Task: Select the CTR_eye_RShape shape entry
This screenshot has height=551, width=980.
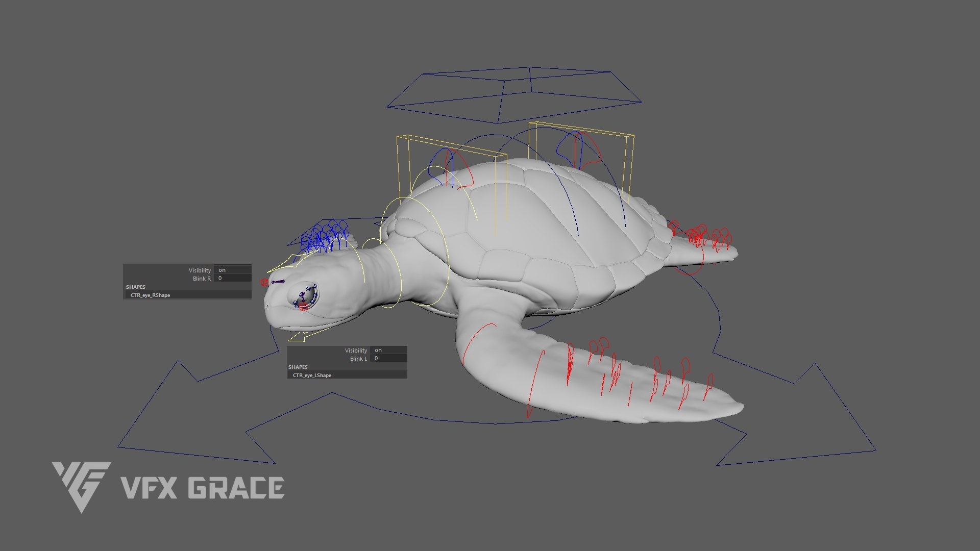Action: (188, 295)
